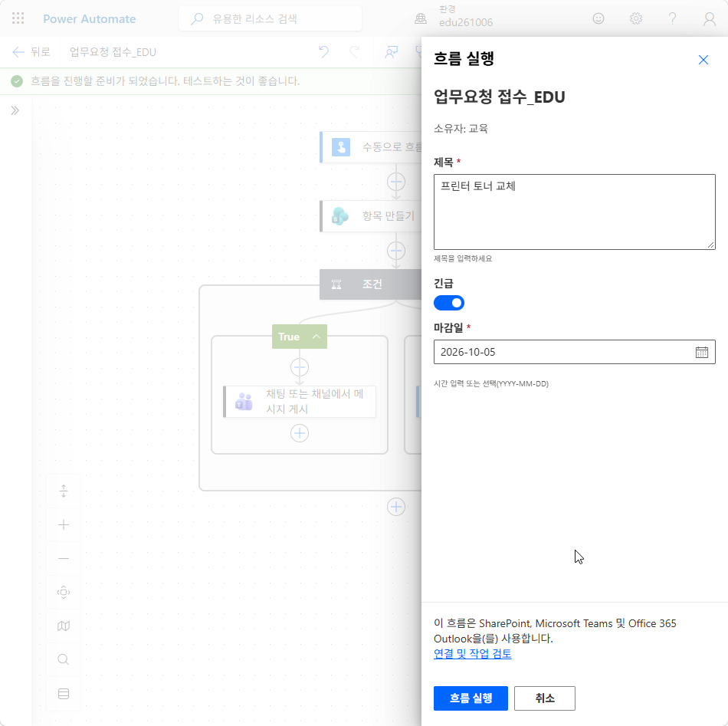Open the help question mark icon

coord(672,18)
